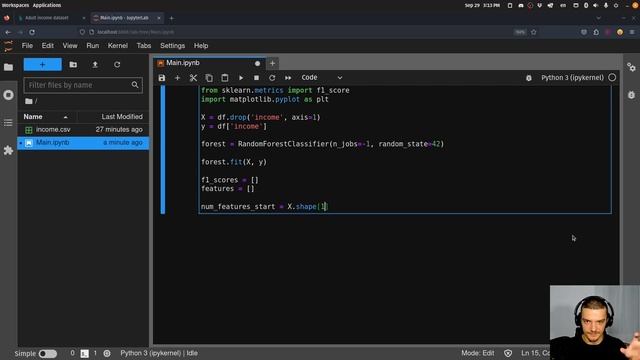Image resolution: width=640 pixels, height=360 pixels.
Task: Upload files with the up arrow icon
Action: tap(95, 64)
